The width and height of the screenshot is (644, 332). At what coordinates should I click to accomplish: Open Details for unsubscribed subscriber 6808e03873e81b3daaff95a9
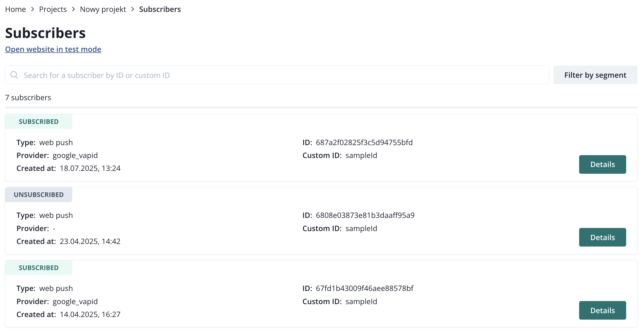pos(602,237)
